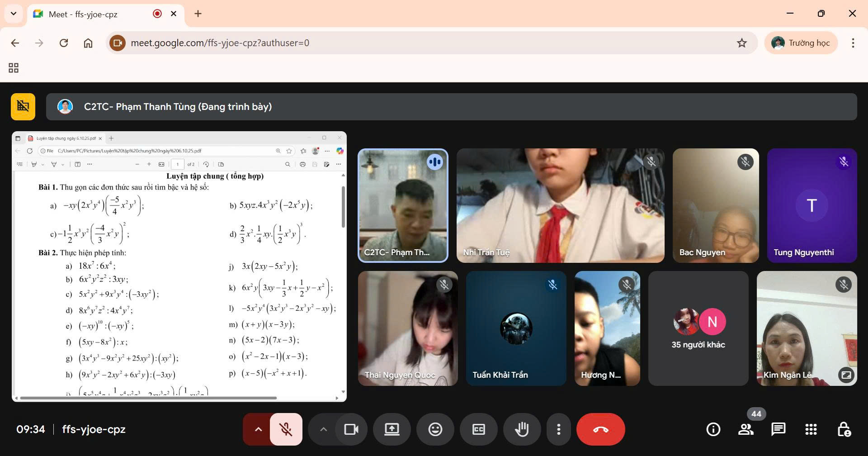
Task: Hang up with red leave call button
Action: point(600,429)
